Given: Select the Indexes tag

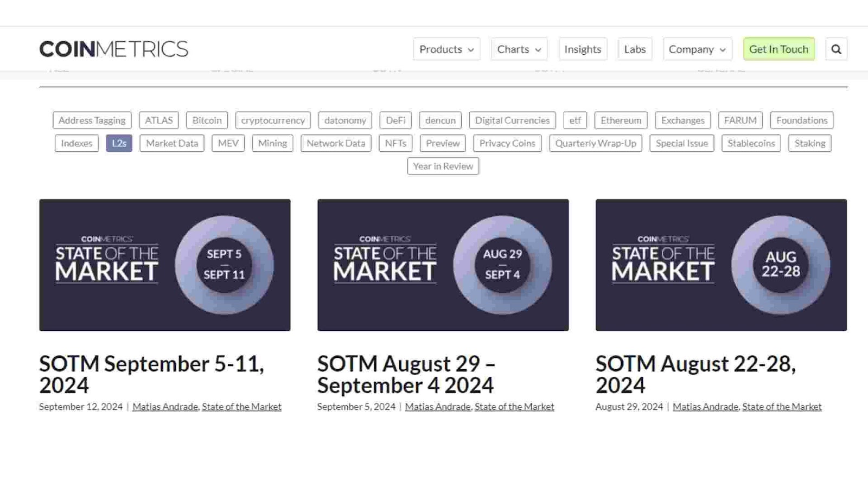Looking at the screenshot, I should tap(76, 143).
